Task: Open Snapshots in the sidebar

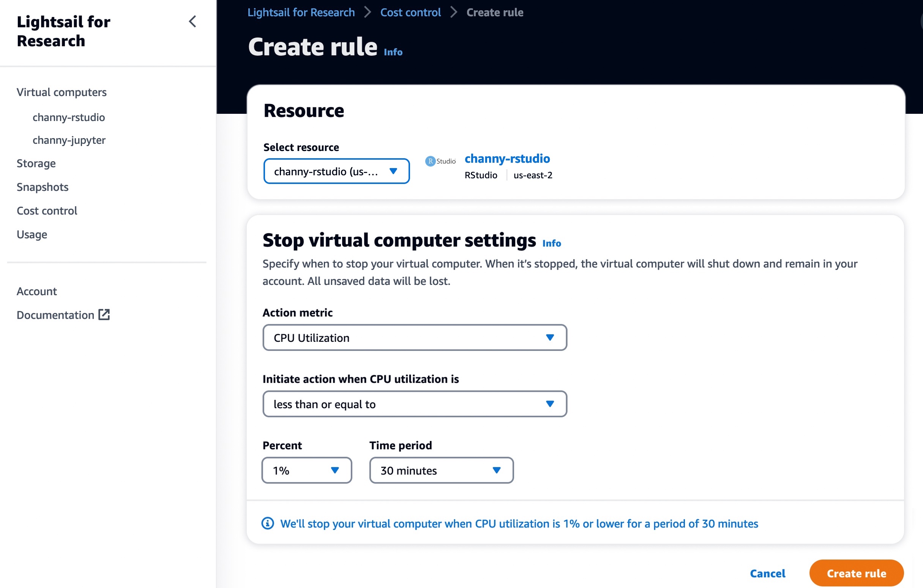Action: point(43,187)
